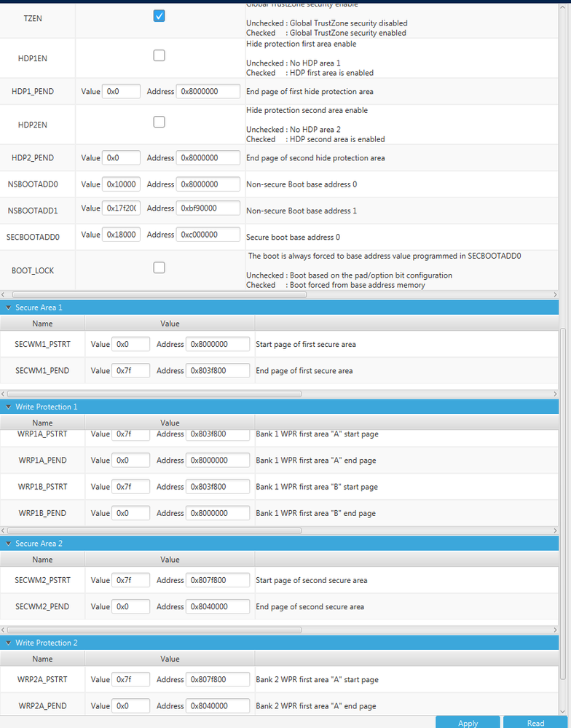Click the Apply button
This screenshot has width=571, height=728.
click(x=468, y=723)
